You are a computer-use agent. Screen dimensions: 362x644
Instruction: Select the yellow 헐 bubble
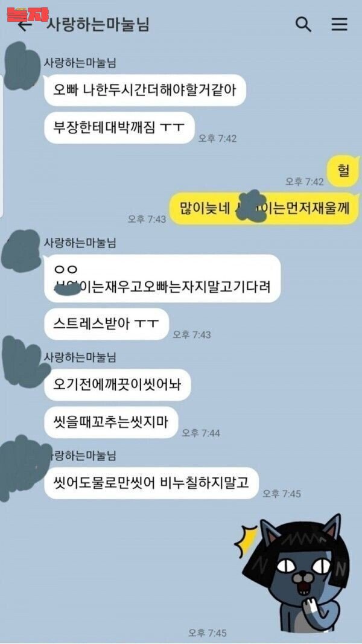pyautogui.click(x=343, y=171)
